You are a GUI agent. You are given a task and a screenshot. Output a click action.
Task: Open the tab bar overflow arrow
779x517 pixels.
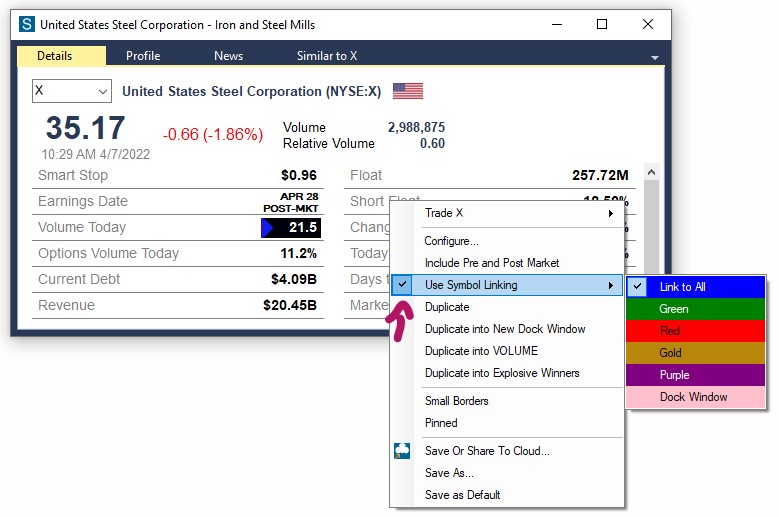(654, 58)
